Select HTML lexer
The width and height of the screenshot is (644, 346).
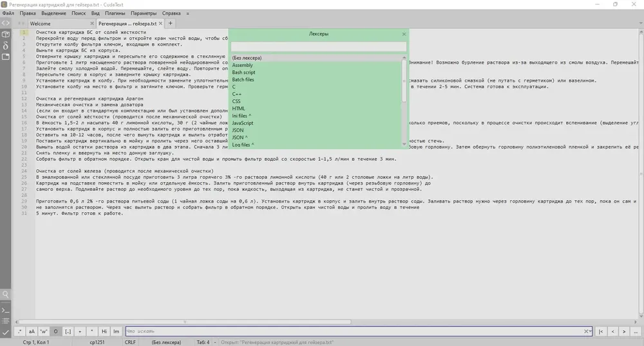click(316, 109)
